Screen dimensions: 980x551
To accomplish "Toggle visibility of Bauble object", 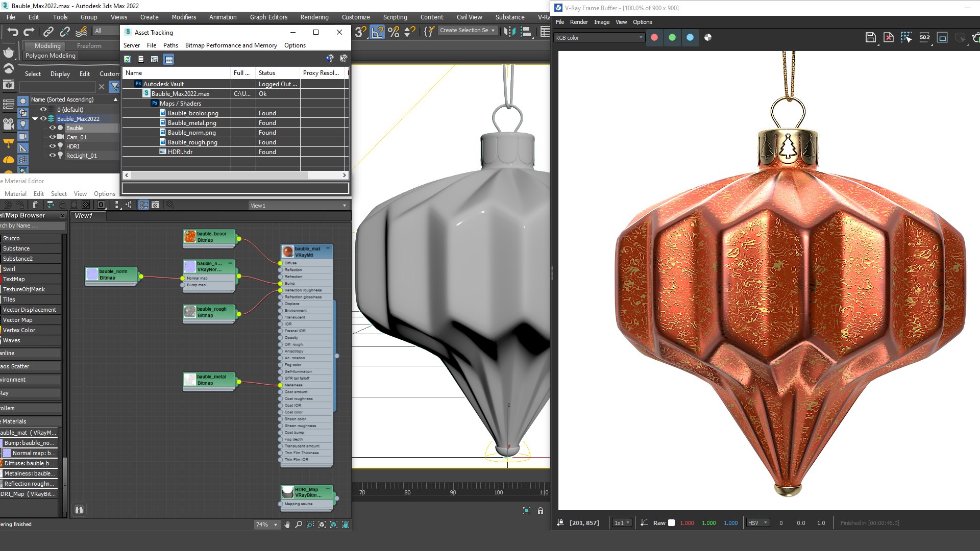I will point(52,128).
